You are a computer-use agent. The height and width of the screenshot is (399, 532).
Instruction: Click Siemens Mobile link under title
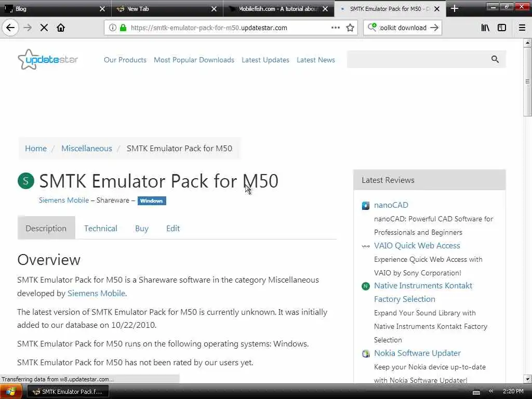coord(64,200)
